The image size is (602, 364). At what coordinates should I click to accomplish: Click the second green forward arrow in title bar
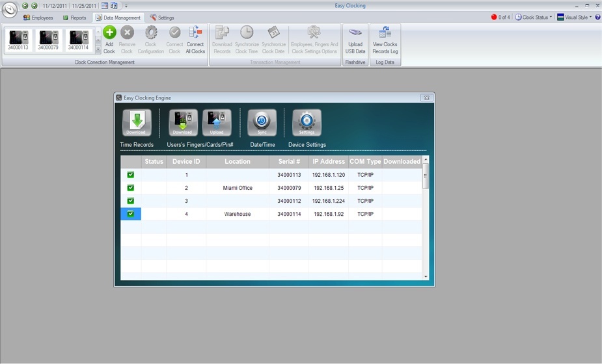click(34, 6)
